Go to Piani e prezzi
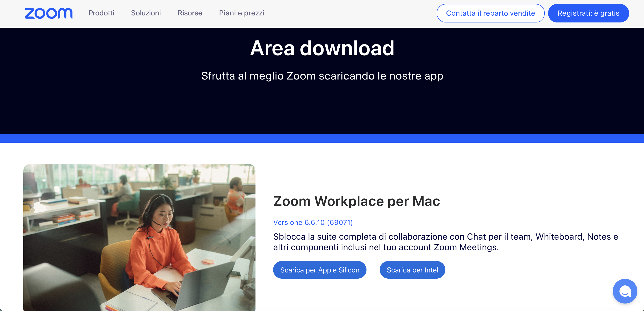This screenshot has width=644, height=311. coord(241,13)
